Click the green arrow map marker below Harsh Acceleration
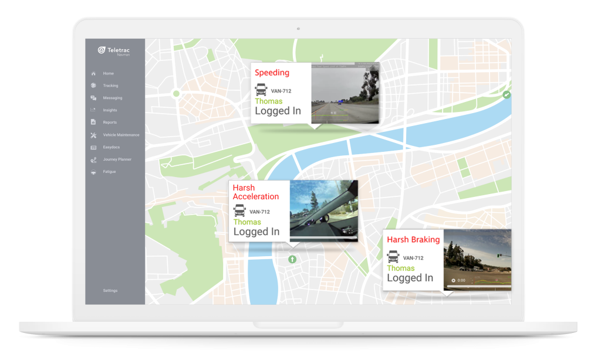This screenshot has height=364, width=601. pos(292,259)
